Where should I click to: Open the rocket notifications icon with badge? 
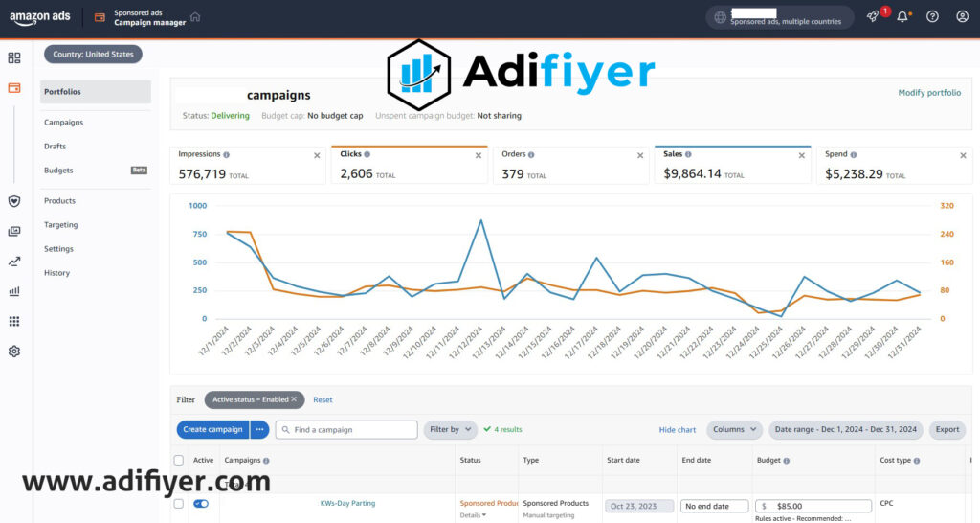point(873,17)
